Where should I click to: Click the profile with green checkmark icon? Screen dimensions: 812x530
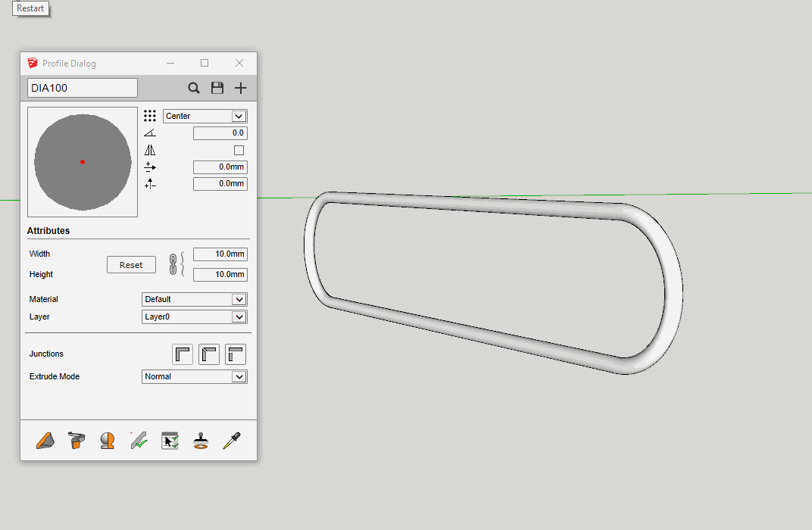click(x=139, y=441)
